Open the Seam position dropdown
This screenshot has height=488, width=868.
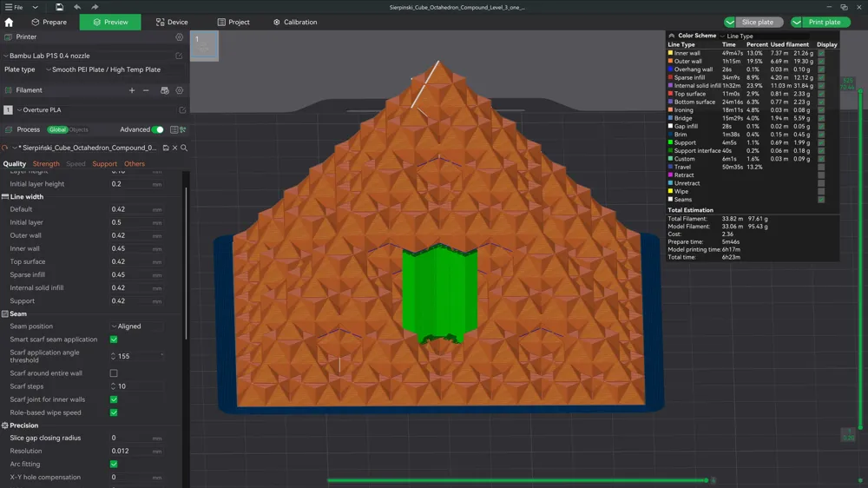click(137, 326)
